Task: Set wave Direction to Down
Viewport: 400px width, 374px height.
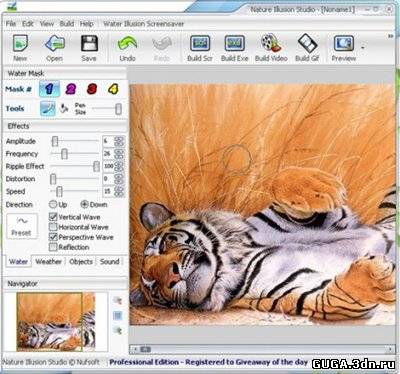Action: click(x=84, y=204)
